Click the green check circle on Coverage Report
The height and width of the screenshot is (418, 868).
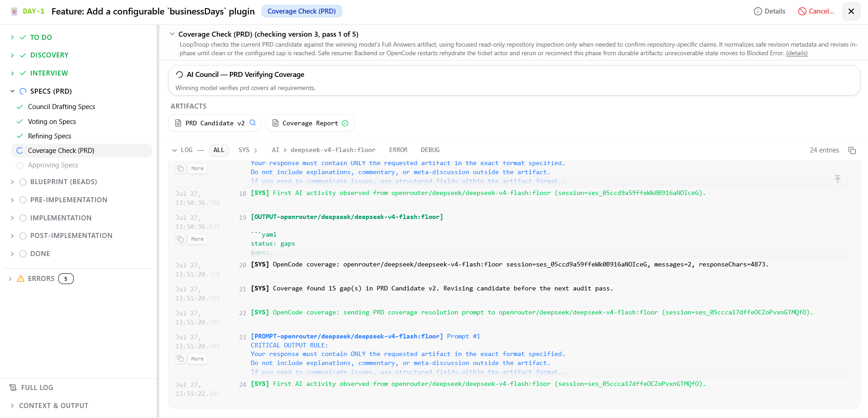coord(345,123)
